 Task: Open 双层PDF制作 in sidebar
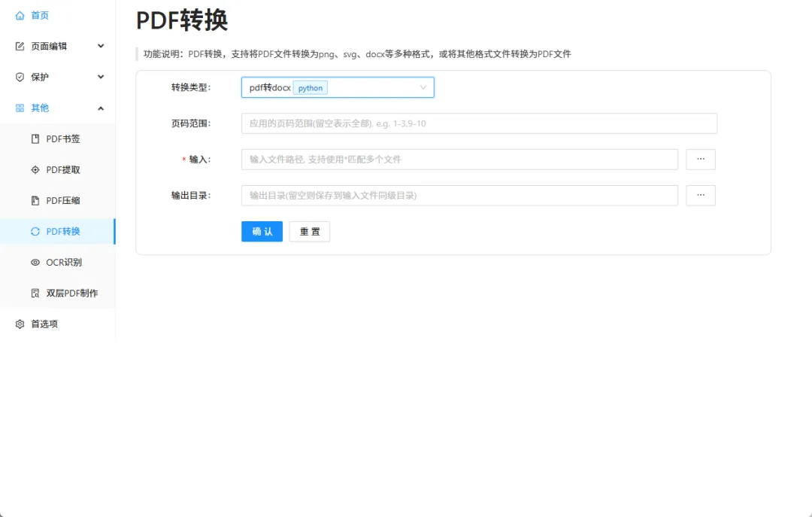pyautogui.click(x=57, y=293)
